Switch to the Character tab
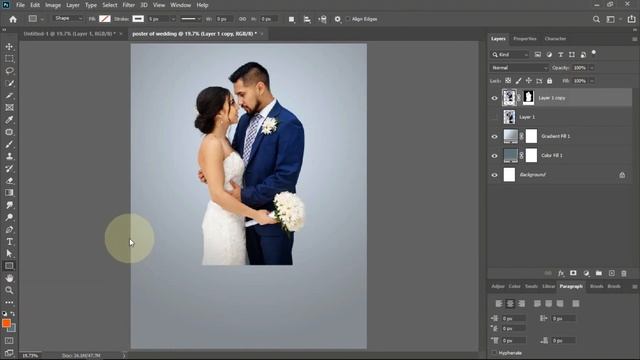Viewport: 640px width, 360px height. pyautogui.click(x=555, y=39)
